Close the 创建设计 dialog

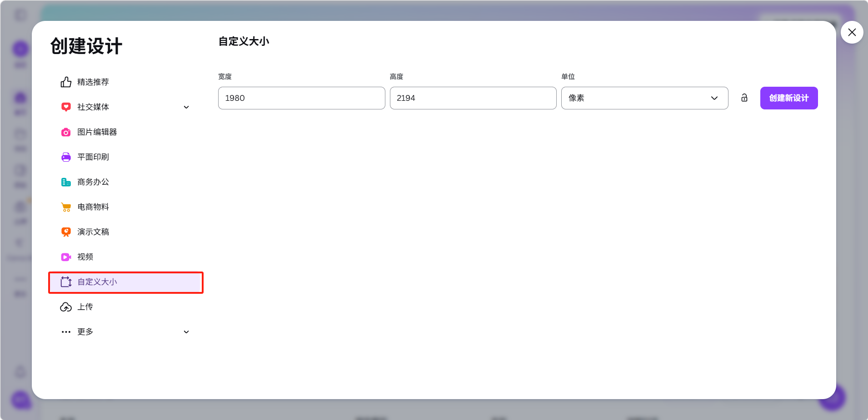[852, 32]
